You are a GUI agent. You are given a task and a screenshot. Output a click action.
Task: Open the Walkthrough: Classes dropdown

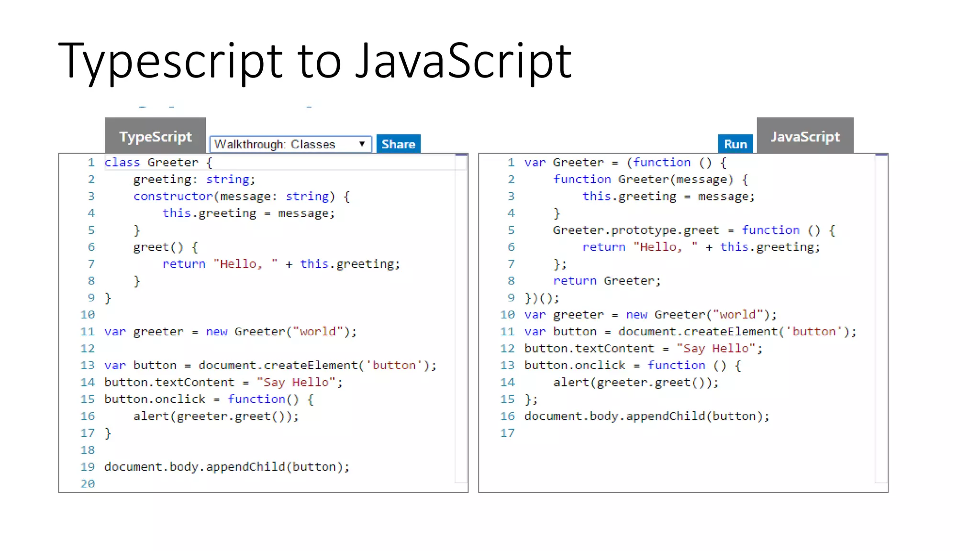(290, 144)
